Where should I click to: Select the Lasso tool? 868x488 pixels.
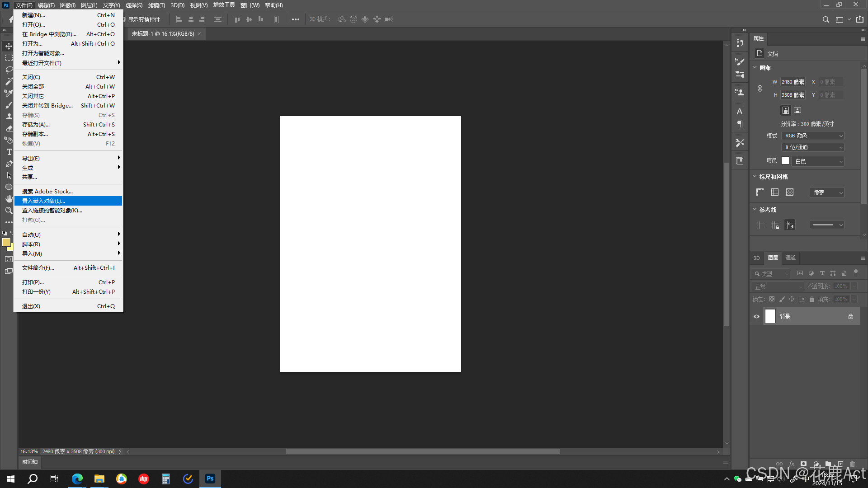[x=9, y=70]
